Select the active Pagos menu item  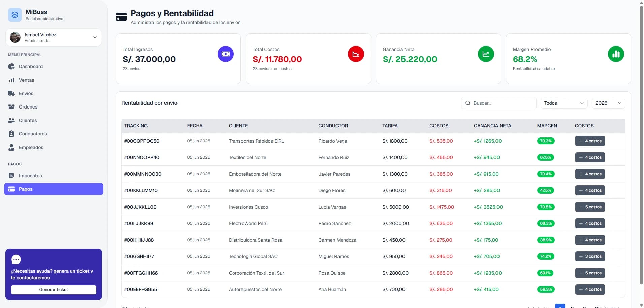pyautogui.click(x=54, y=189)
